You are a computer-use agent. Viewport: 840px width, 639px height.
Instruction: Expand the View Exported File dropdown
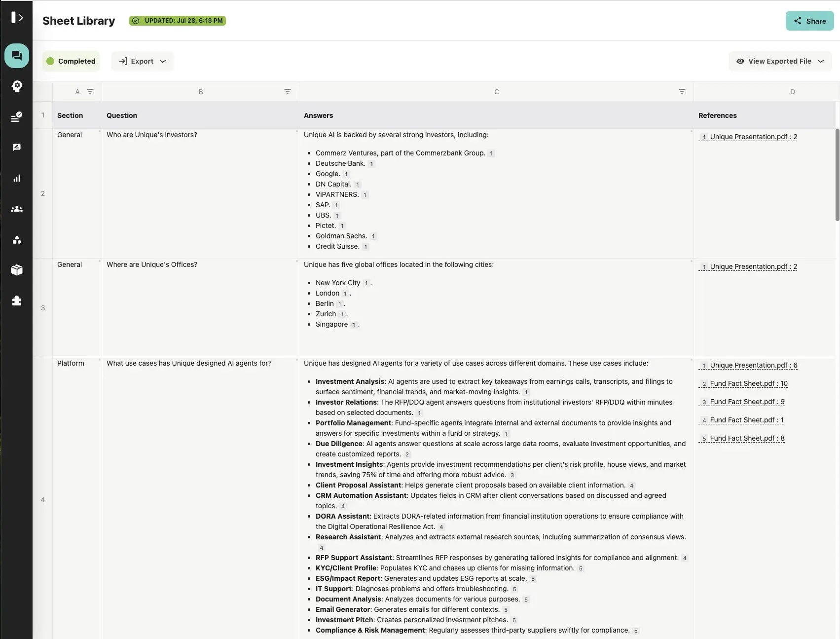(780, 61)
